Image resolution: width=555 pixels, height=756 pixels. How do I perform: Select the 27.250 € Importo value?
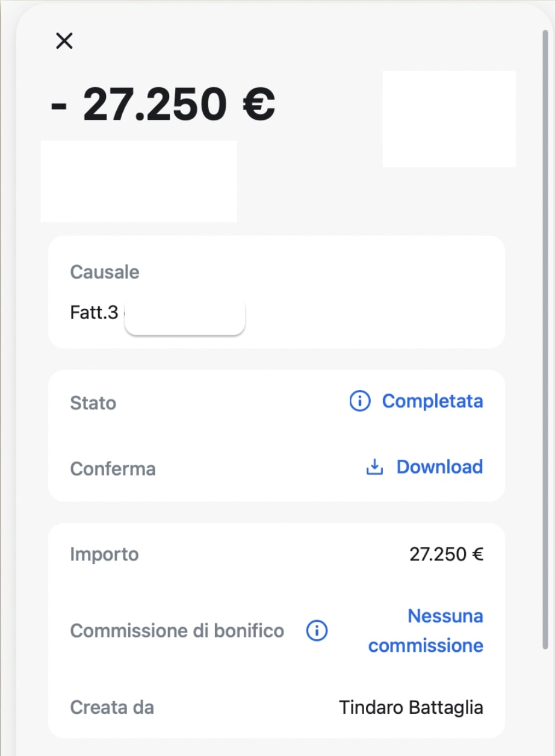(x=446, y=554)
